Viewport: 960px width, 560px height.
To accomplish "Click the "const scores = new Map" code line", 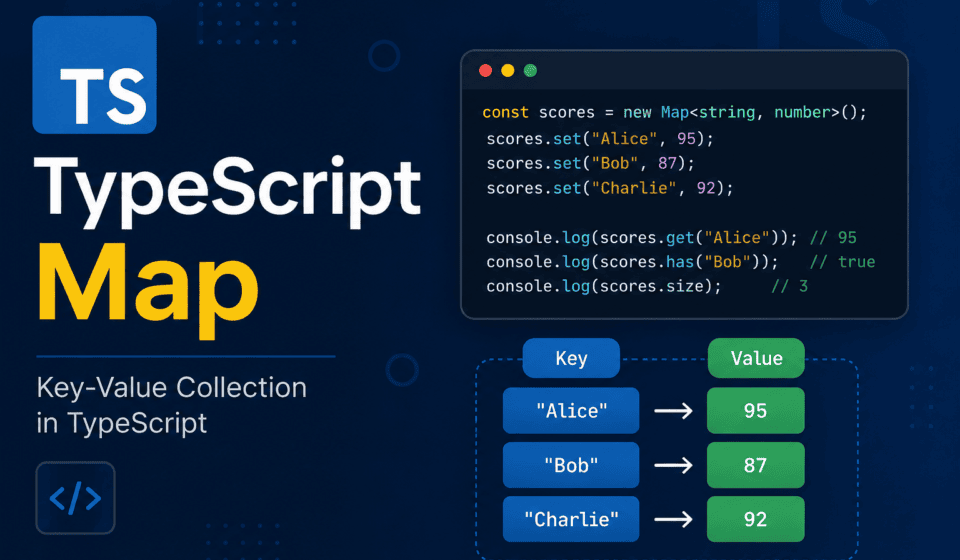I will (x=674, y=113).
